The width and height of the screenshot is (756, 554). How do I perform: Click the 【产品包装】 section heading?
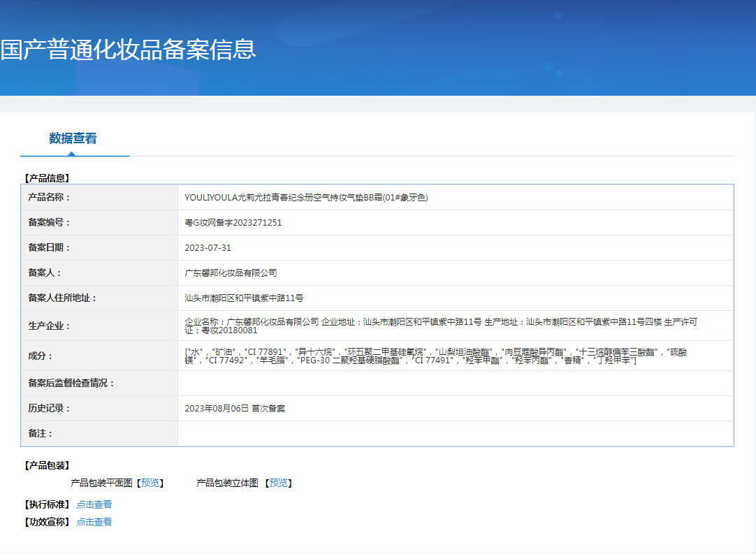click(x=47, y=465)
